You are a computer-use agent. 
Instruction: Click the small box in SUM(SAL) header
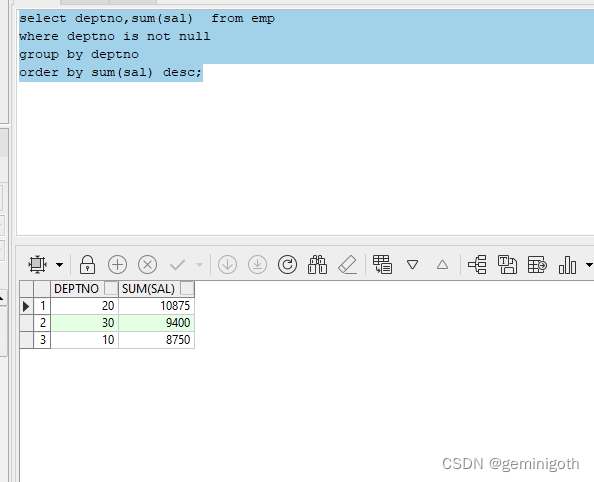coord(187,288)
